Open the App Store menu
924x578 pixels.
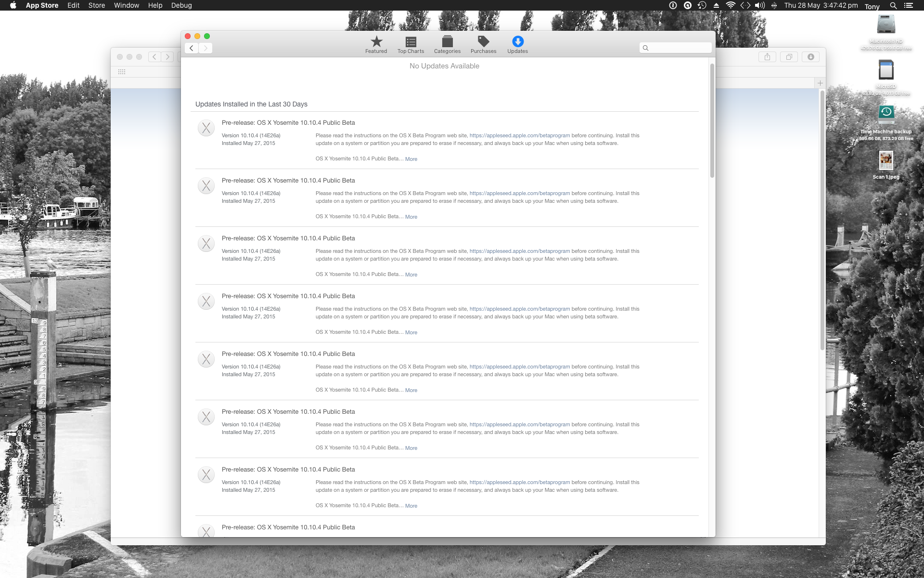pyautogui.click(x=42, y=5)
